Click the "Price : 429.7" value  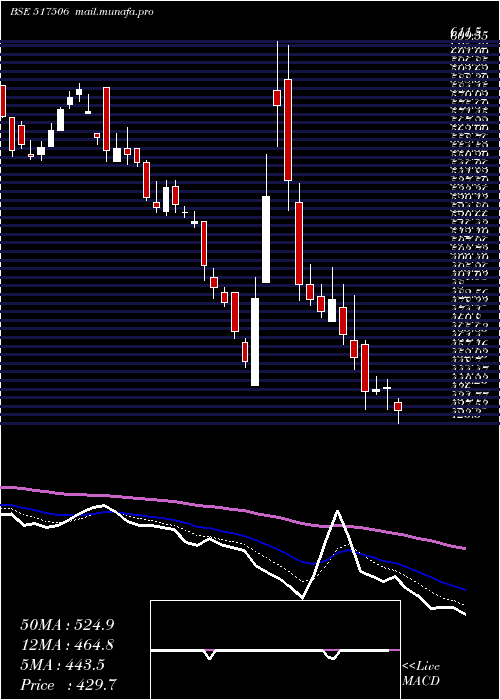point(69,685)
